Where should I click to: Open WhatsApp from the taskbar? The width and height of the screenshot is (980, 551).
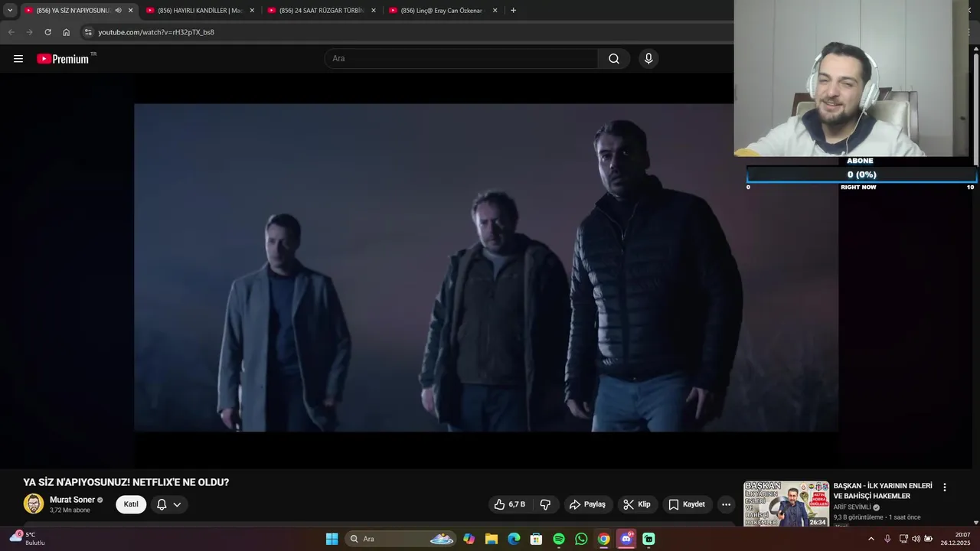(x=581, y=539)
